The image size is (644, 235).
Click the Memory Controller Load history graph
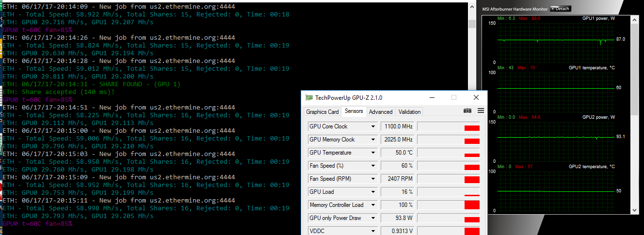[449, 205]
